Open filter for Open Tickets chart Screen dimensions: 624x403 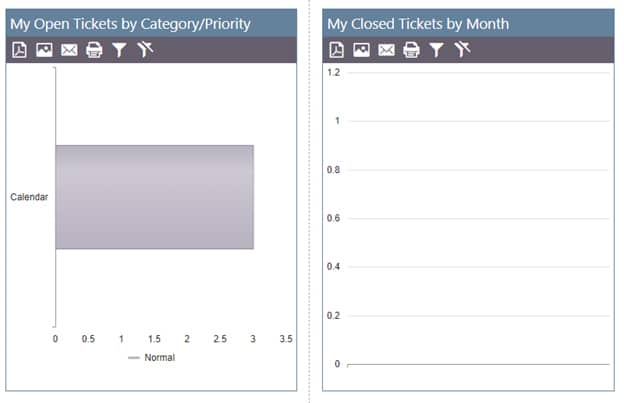(x=119, y=50)
